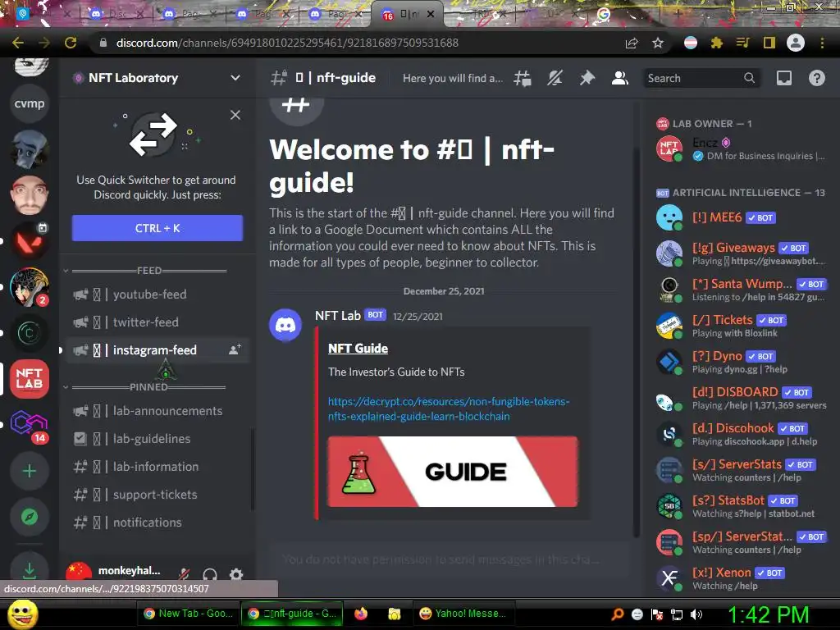The width and height of the screenshot is (840, 630).
Task: Click create invite icon on instagram-feed
Action: click(235, 349)
